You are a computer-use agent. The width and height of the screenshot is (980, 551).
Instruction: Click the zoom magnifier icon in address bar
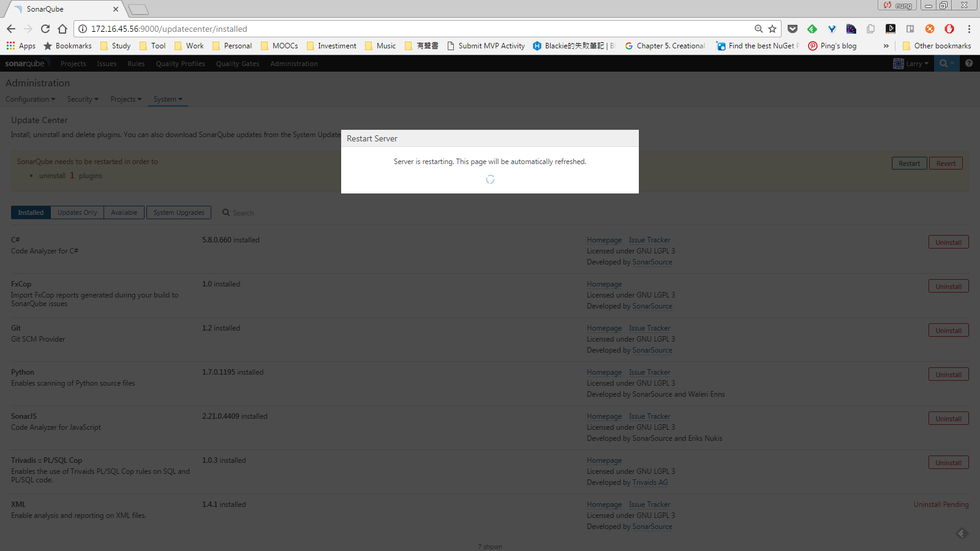759,29
